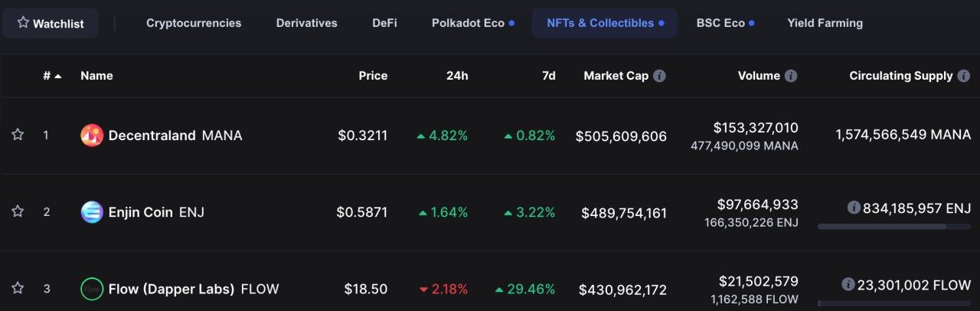Viewport: 980px width, 311px height.
Task: Click the Enjin Coin logo icon
Action: (92, 212)
